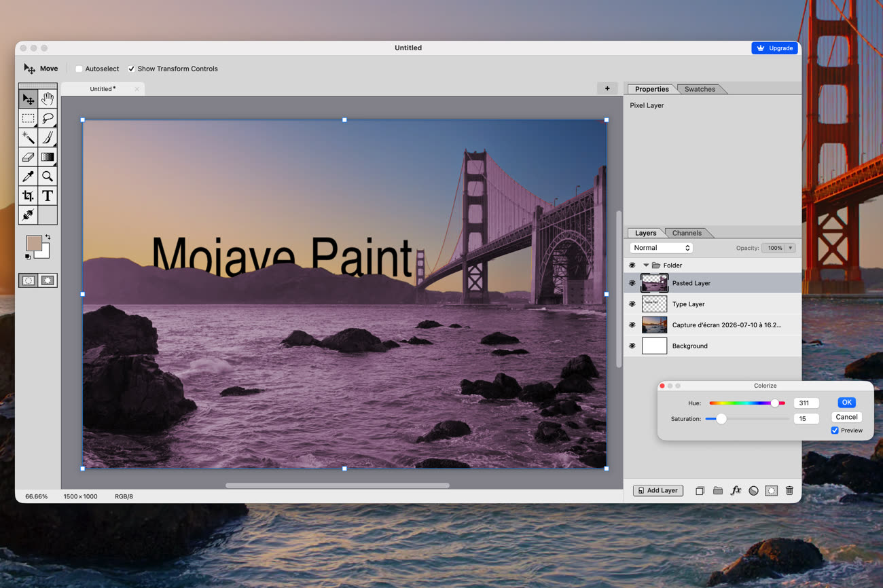Click the new folder icon in Layers
The width and height of the screenshot is (883, 588).
point(718,490)
